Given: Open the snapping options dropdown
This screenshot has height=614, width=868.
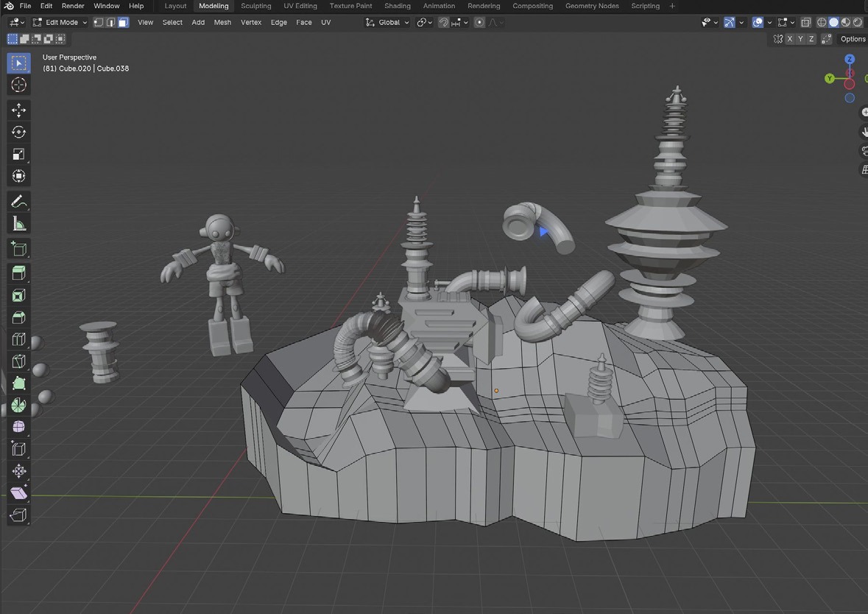Looking at the screenshot, I should click(459, 22).
